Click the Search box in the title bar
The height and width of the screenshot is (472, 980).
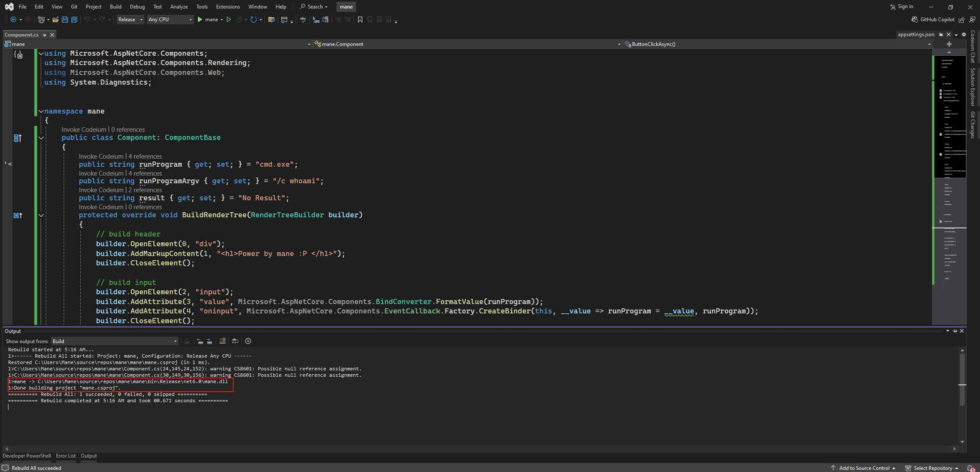[x=314, y=7]
